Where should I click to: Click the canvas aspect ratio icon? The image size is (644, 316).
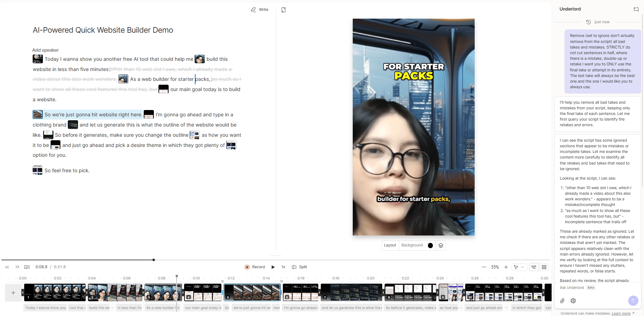(284, 10)
